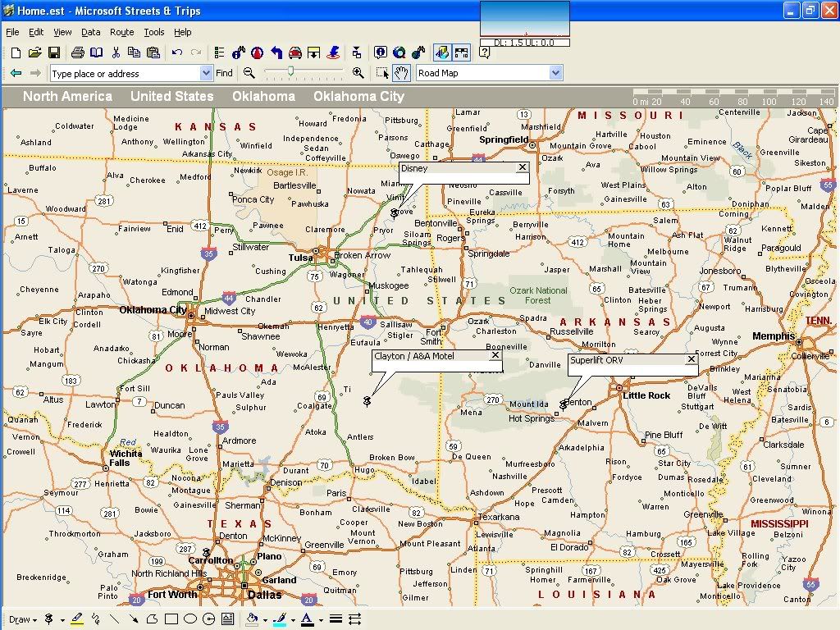Go back with the teal left arrow
840x630 pixels.
[x=16, y=73]
